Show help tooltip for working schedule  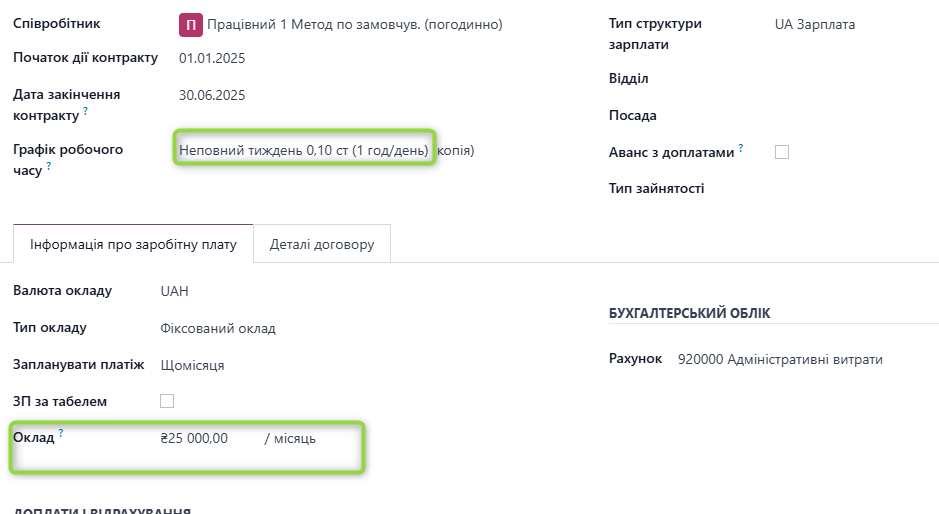click(49, 167)
